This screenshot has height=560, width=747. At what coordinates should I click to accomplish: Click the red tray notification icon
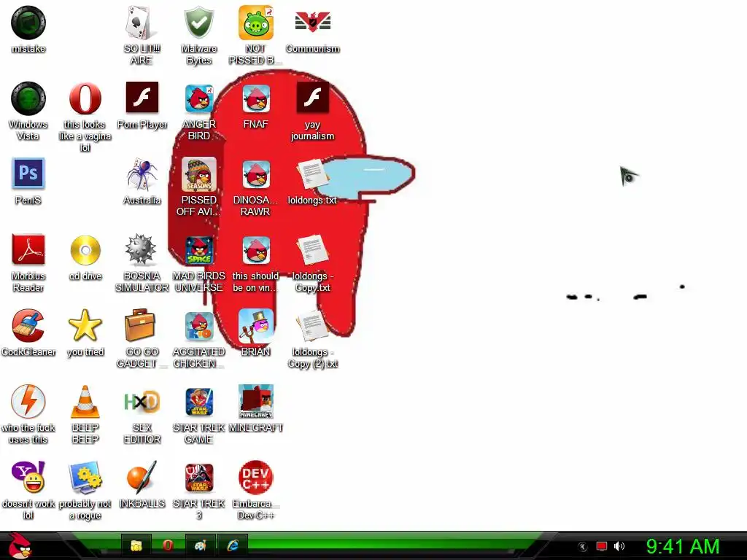tap(602, 546)
